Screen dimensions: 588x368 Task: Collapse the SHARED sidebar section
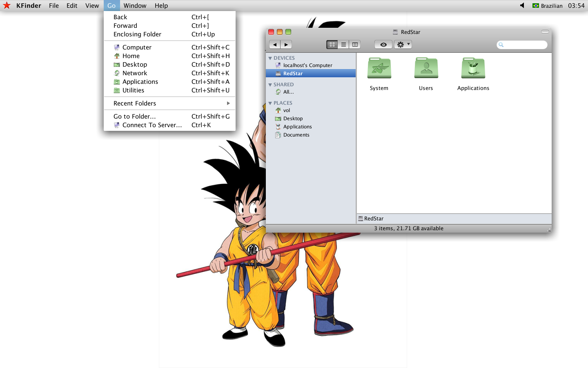(270, 85)
